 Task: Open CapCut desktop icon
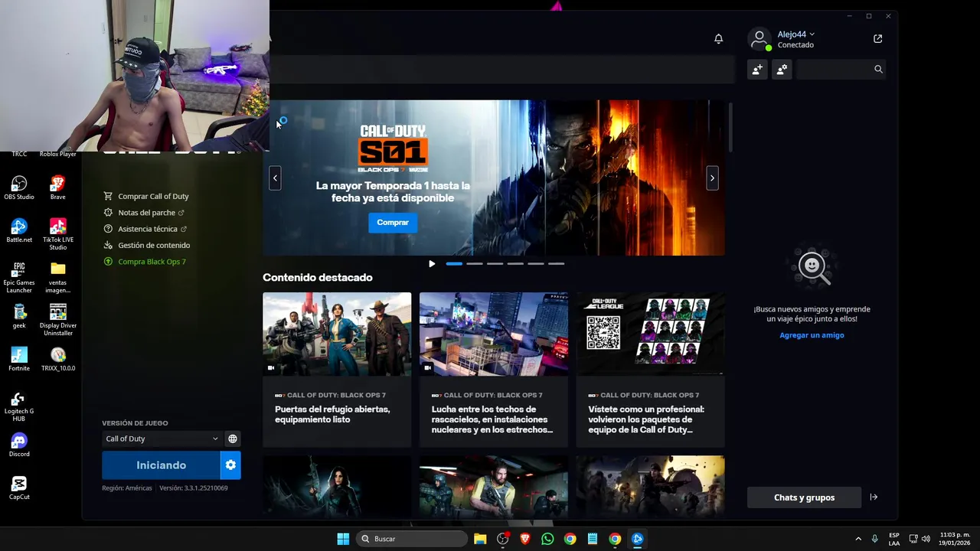pos(19,488)
